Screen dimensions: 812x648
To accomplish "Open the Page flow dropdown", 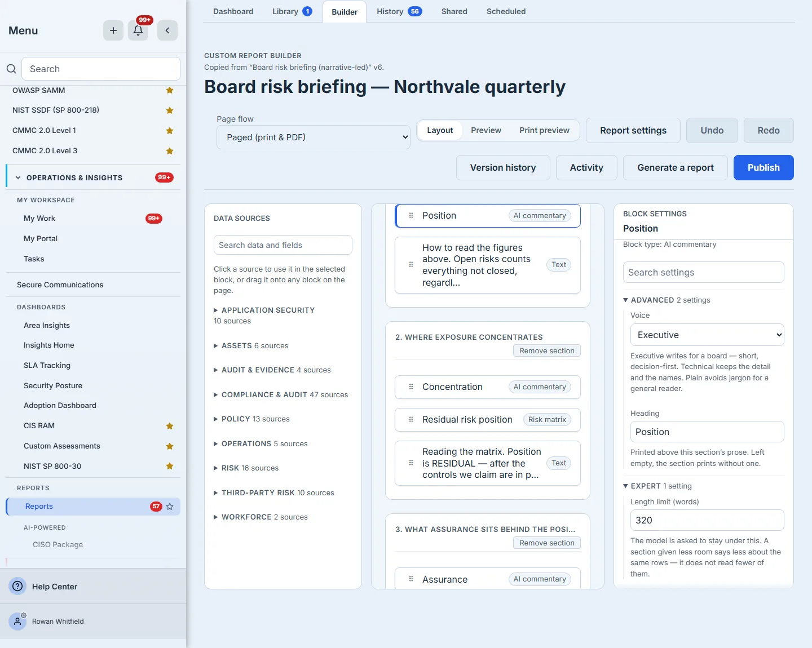I will 314,137.
